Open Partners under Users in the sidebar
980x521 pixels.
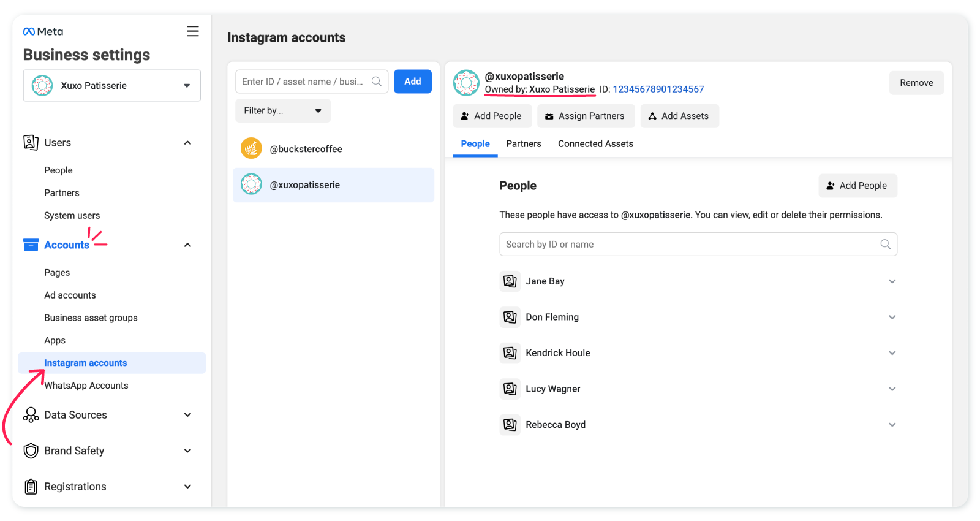point(62,193)
